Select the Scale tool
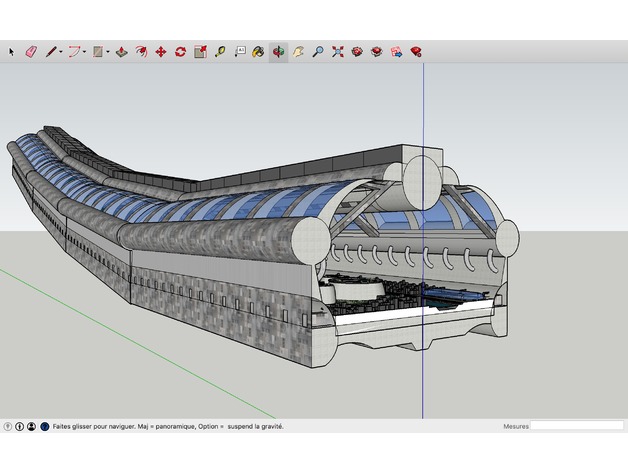Viewport: 628px width, 472px height. tap(200, 51)
